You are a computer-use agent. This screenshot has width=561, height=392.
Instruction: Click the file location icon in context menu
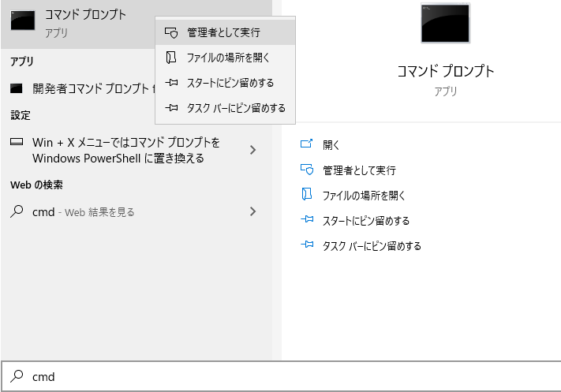(x=171, y=58)
